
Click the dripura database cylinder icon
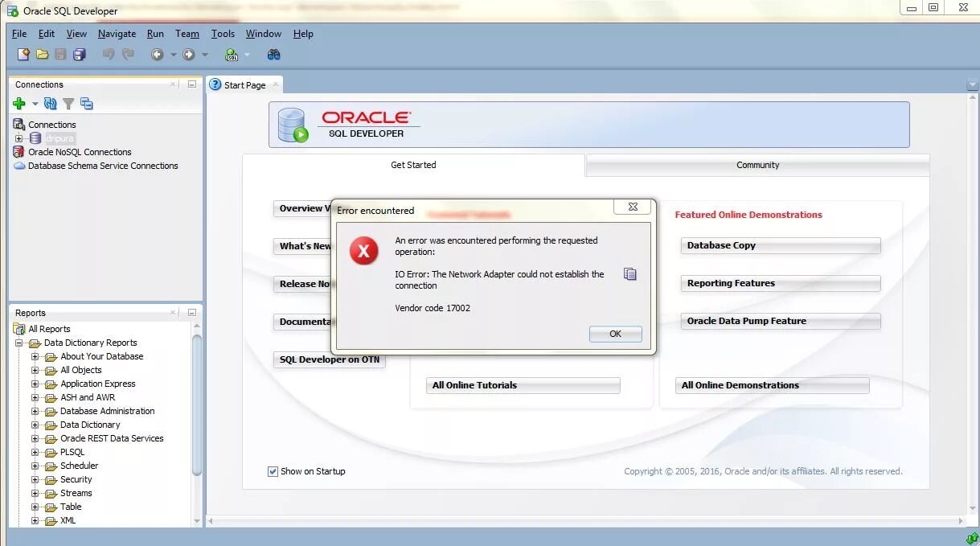click(x=35, y=138)
